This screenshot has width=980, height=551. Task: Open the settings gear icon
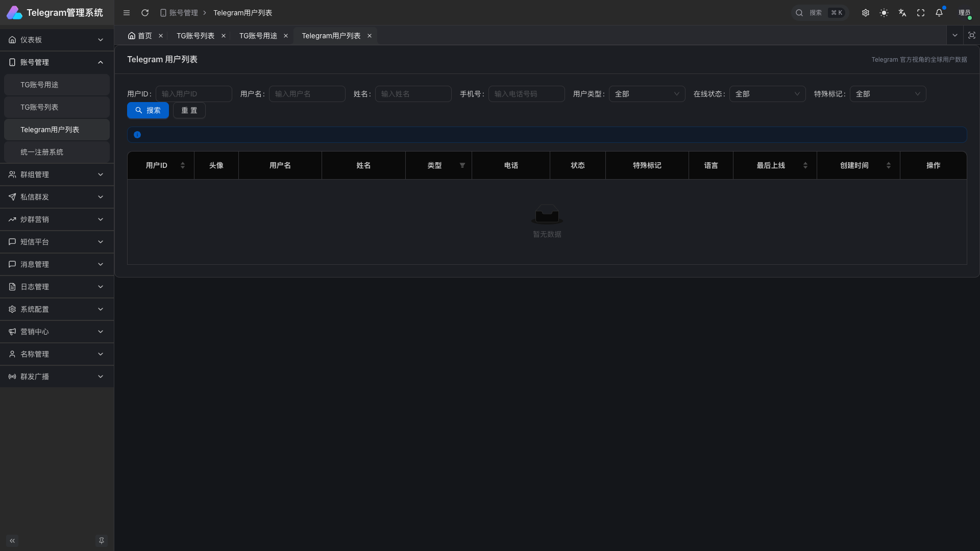click(866, 13)
